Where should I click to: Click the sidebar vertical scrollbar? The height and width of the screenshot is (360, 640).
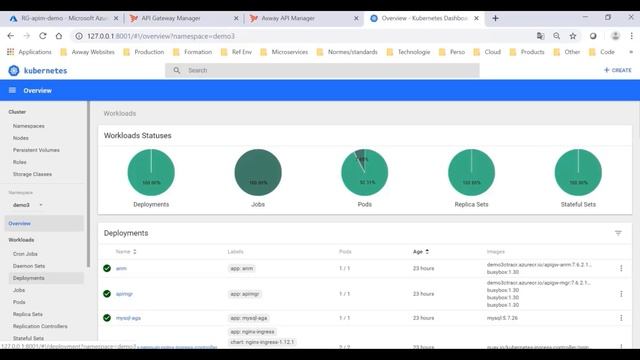point(89,184)
